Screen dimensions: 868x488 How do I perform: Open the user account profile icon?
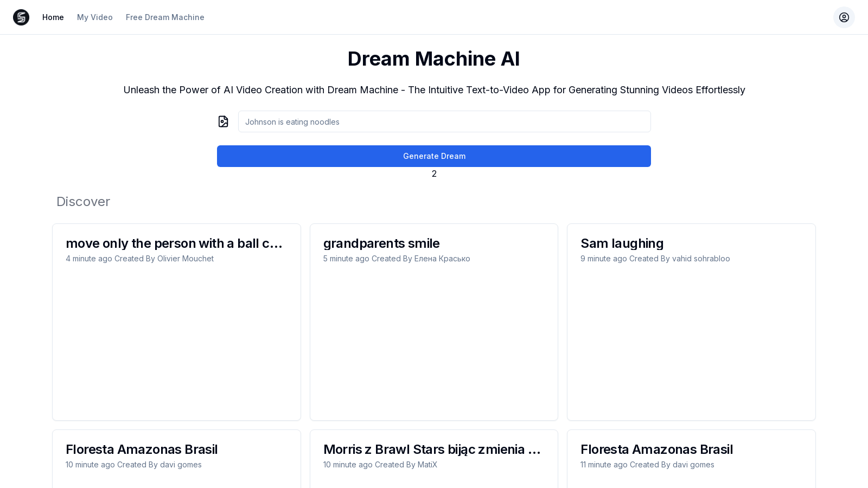[x=844, y=17]
